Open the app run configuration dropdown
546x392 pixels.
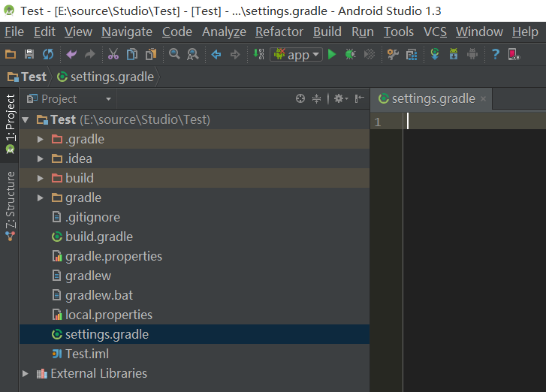pyautogui.click(x=297, y=54)
